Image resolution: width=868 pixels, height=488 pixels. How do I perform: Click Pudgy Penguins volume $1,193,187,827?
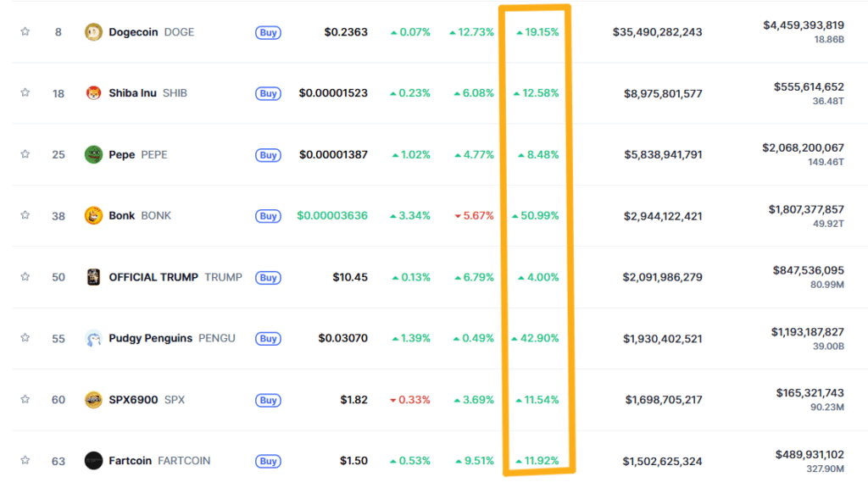[808, 332]
